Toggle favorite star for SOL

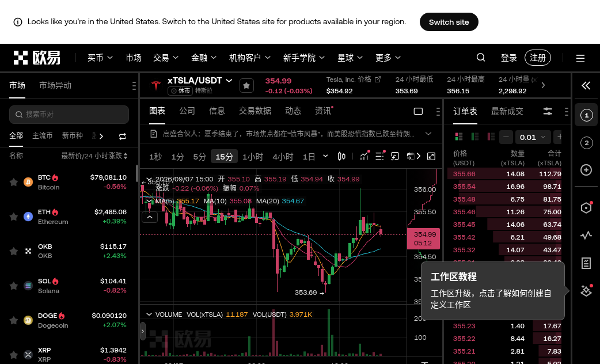[x=13, y=286]
